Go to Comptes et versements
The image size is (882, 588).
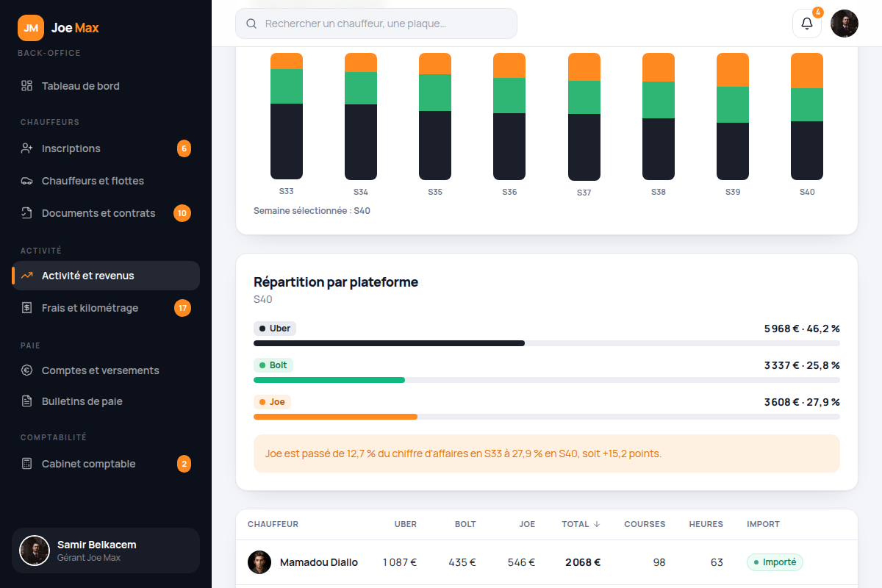tap(106, 370)
